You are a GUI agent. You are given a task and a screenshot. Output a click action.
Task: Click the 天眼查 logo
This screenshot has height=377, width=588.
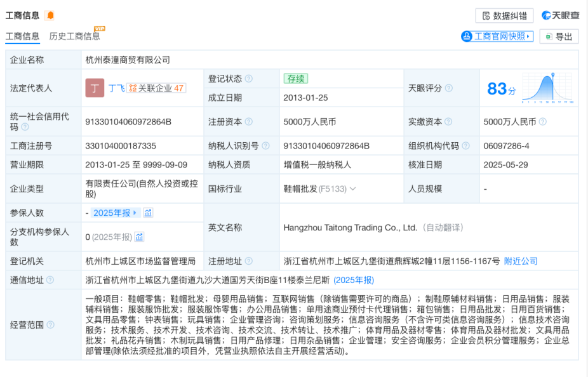click(x=561, y=15)
